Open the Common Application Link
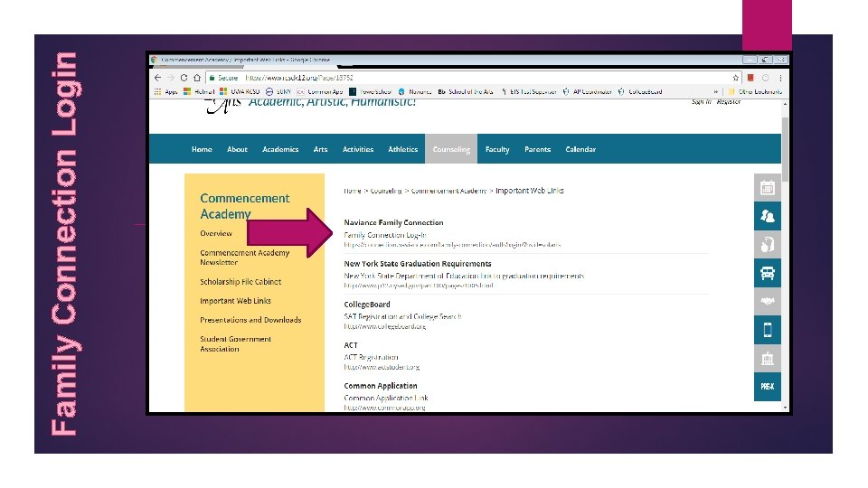This screenshot has width=868, height=488. pos(386,398)
